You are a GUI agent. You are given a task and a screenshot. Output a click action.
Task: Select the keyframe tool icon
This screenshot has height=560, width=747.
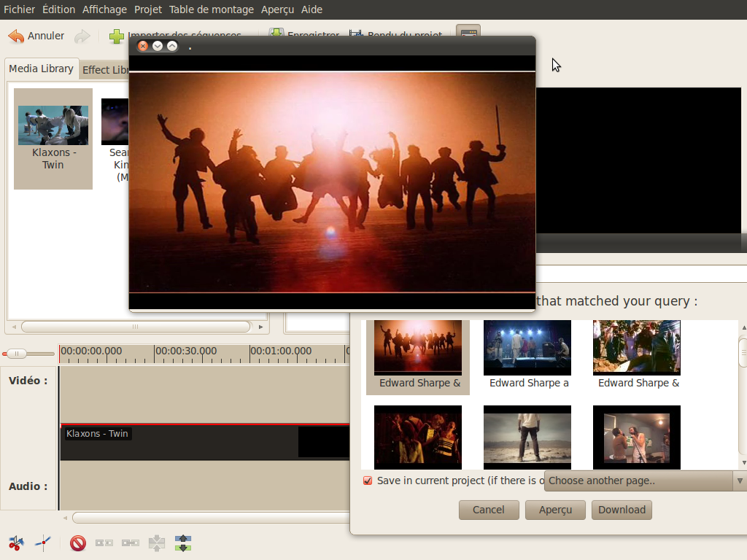(43, 542)
